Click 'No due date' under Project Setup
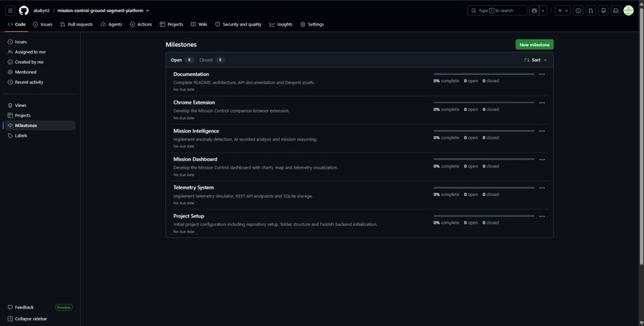644x326 pixels. point(184,232)
